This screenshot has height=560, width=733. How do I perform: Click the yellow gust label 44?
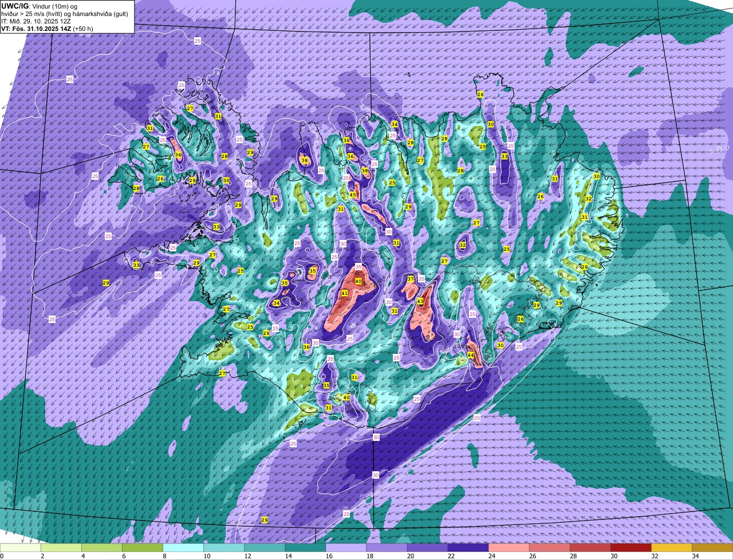coord(471,355)
